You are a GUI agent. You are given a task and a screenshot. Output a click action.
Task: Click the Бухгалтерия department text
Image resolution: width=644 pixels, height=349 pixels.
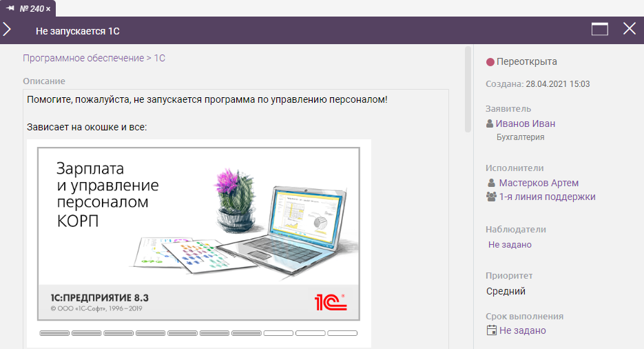point(521,137)
